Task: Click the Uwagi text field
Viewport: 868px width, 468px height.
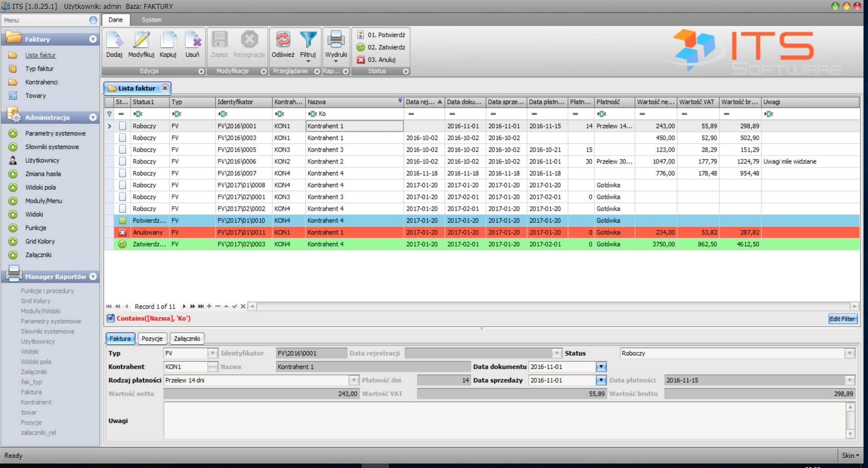Action: pos(504,420)
